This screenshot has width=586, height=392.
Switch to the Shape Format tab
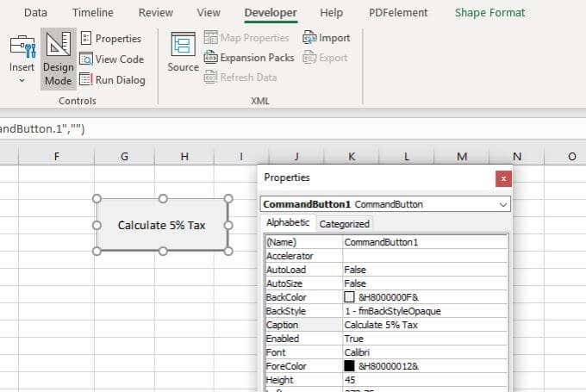point(489,13)
